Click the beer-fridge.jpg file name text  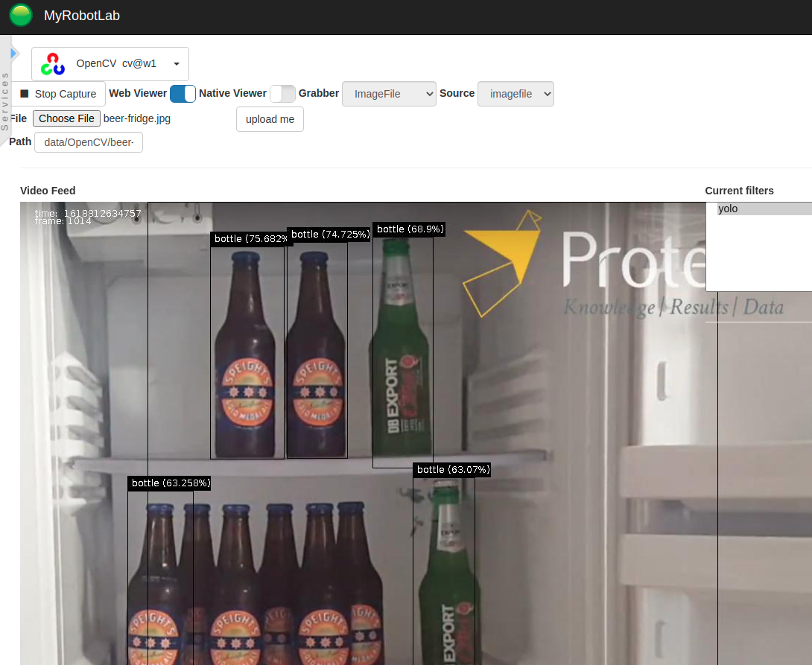[137, 118]
